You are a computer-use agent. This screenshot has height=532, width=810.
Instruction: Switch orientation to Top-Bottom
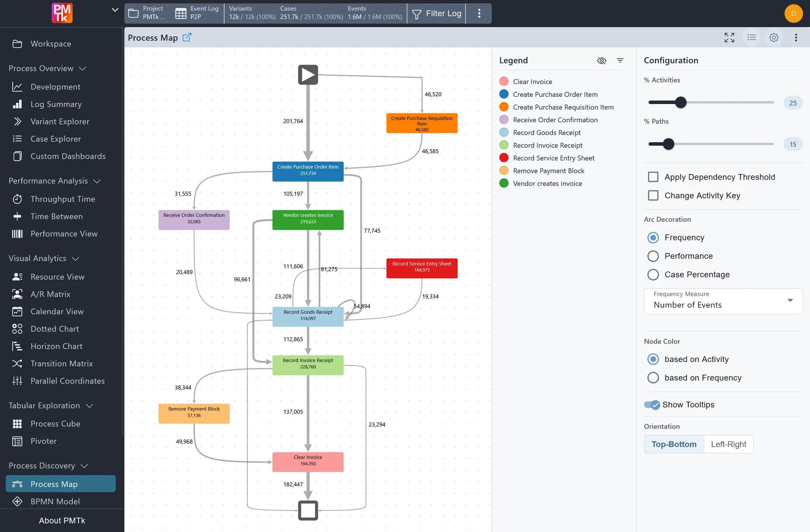[x=674, y=444]
